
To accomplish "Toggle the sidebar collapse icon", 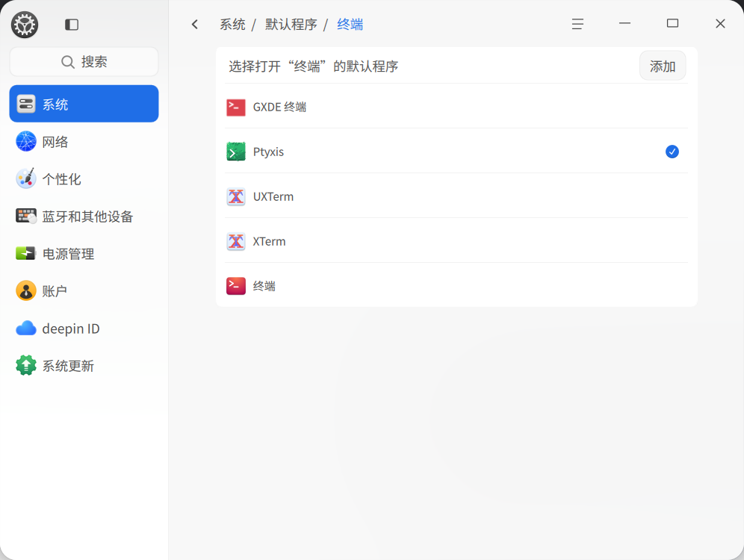I will click(72, 24).
